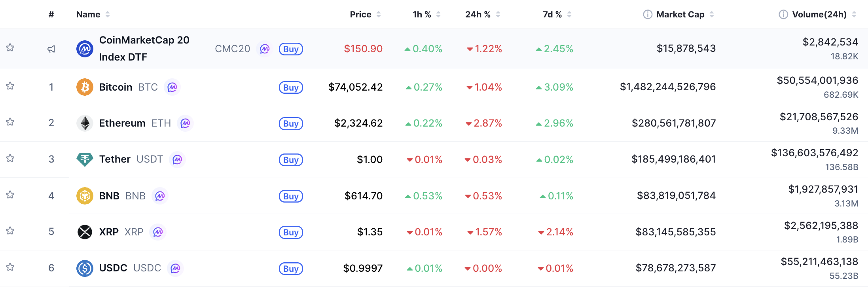Add Bitcoin to watchlist via its star
This screenshot has width=868, height=288.
tap(10, 87)
